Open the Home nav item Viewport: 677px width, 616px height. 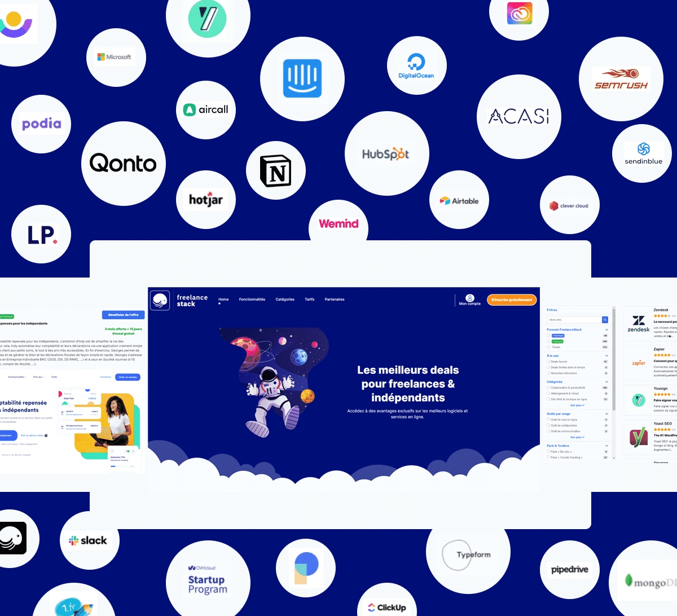(x=223, y=300)
